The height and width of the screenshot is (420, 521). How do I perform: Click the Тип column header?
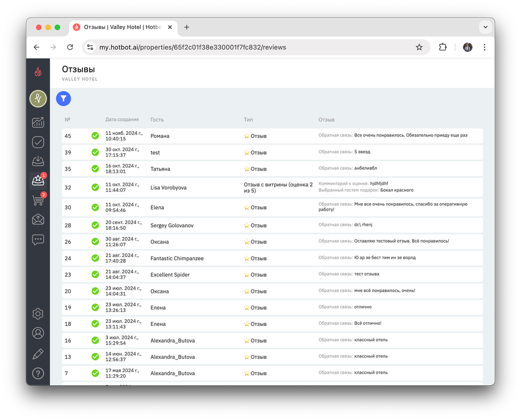[x=248, y=120]
